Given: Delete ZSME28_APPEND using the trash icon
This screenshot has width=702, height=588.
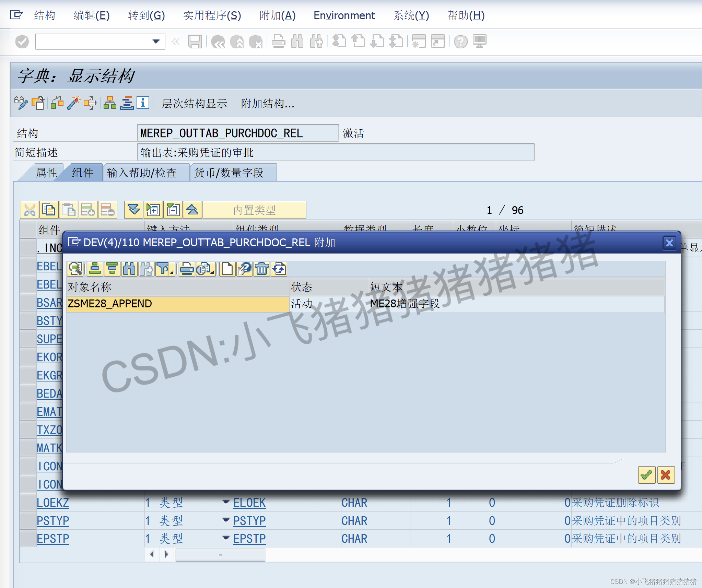Looking at the screenshot, I should 262,269.
